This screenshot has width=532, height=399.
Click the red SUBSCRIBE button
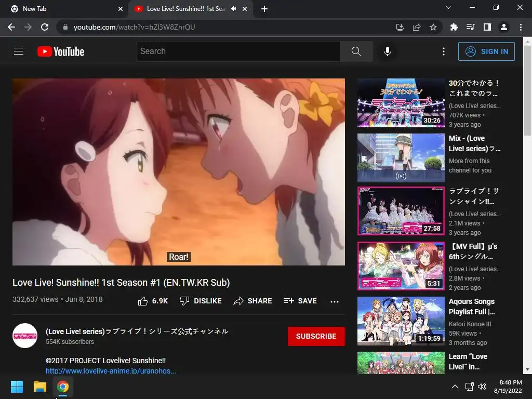(x=316, y=336)
